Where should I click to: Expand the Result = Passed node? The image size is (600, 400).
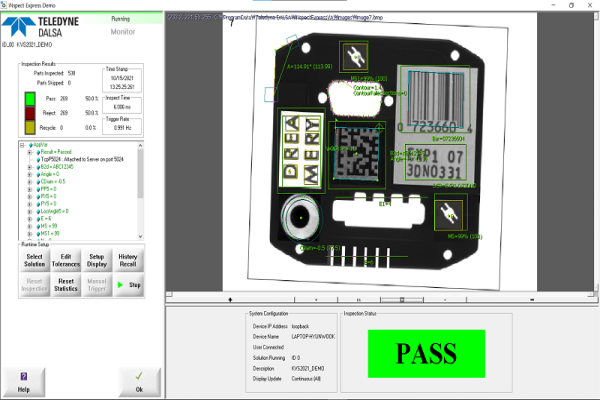click(x=29, y=152)
